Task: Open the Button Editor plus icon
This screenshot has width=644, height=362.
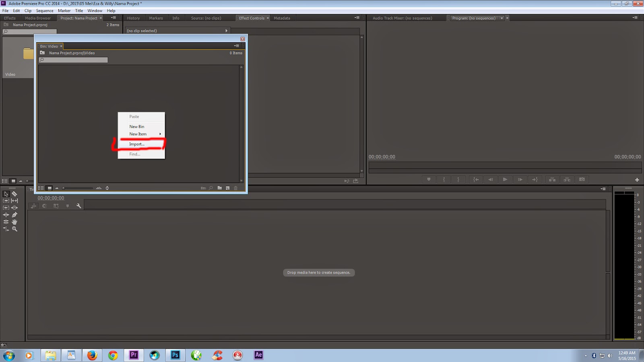Action: coord(637,180)
